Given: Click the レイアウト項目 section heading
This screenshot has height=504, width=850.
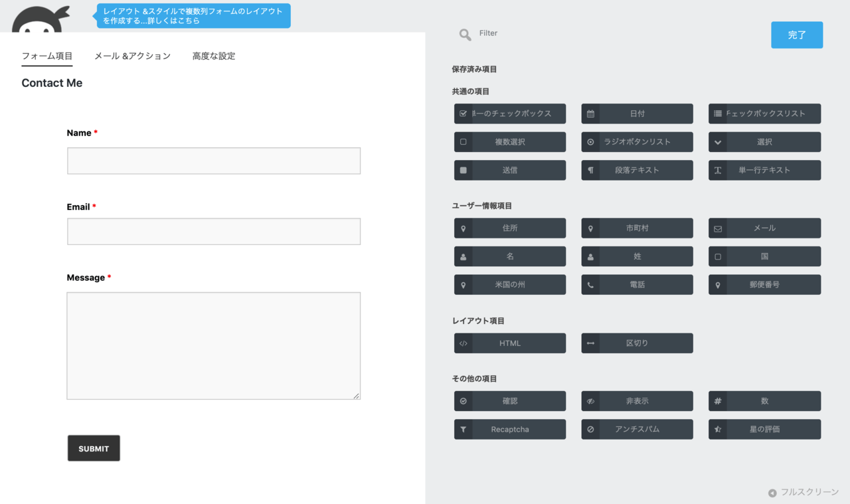Looking at the screenshot, I should click(478, 321).
